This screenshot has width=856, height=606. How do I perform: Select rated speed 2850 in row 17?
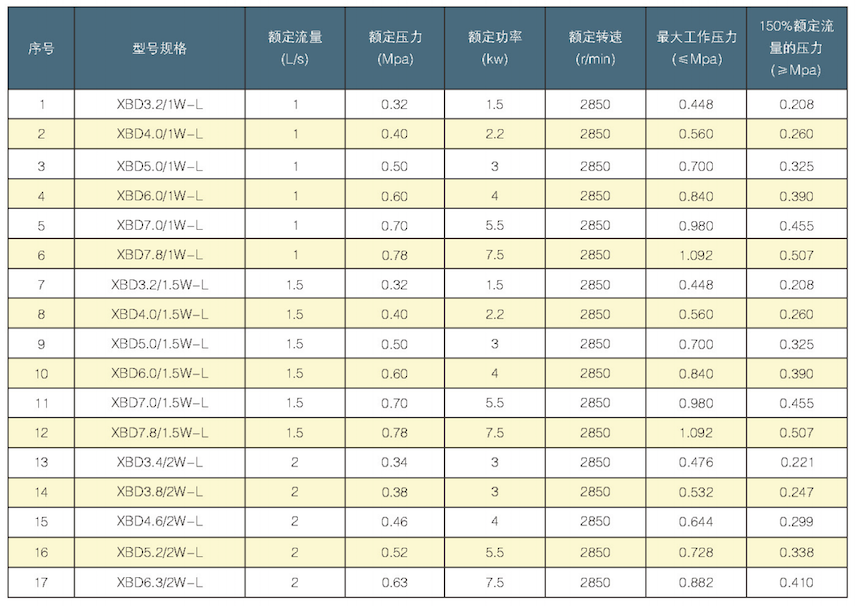click(x=595, y=581)
